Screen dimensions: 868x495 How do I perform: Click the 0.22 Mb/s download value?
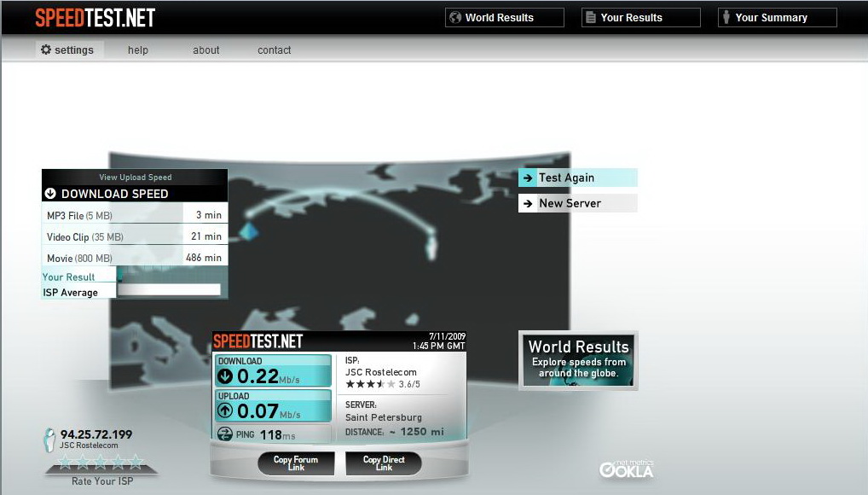point(269,377)
